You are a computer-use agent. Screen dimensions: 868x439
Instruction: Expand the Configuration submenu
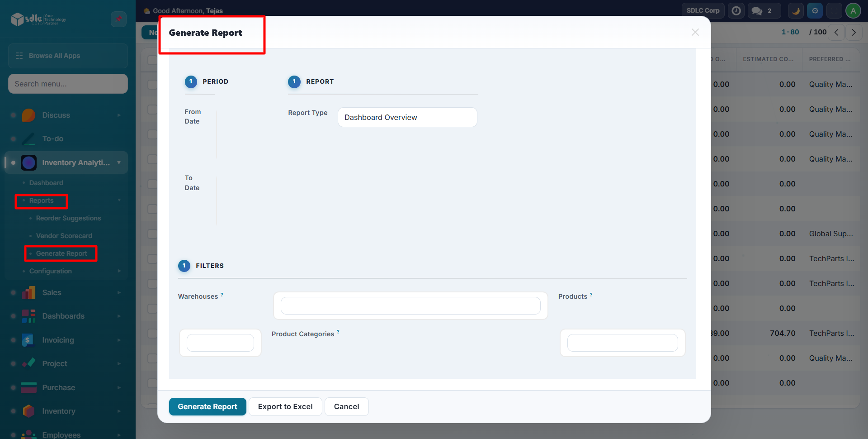tap(119, 271)
